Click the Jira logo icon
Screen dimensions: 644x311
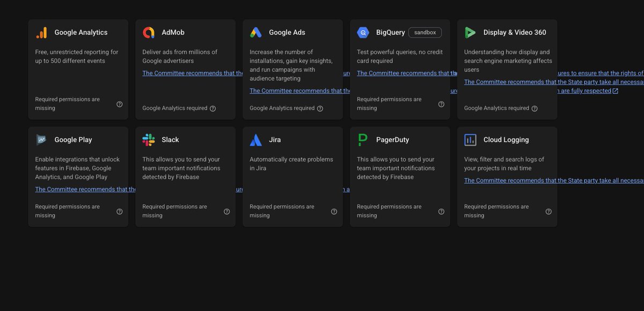tap(256, 140)
